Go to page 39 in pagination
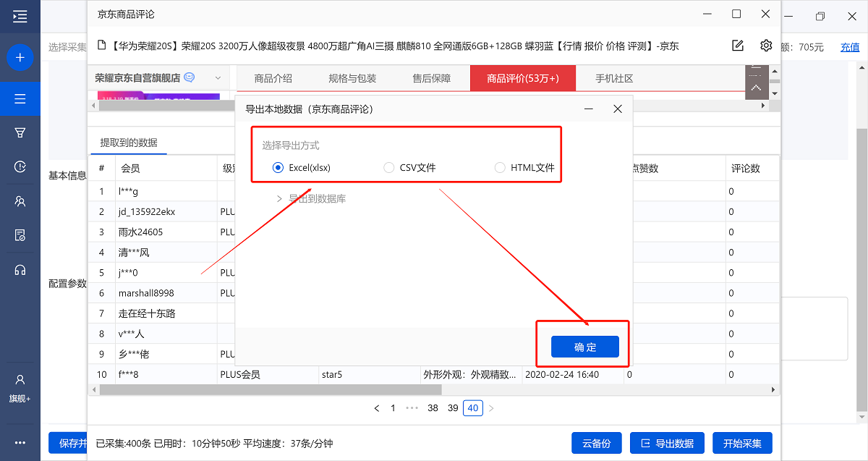The height and width of the screenshot is (461, 868). 453,408
